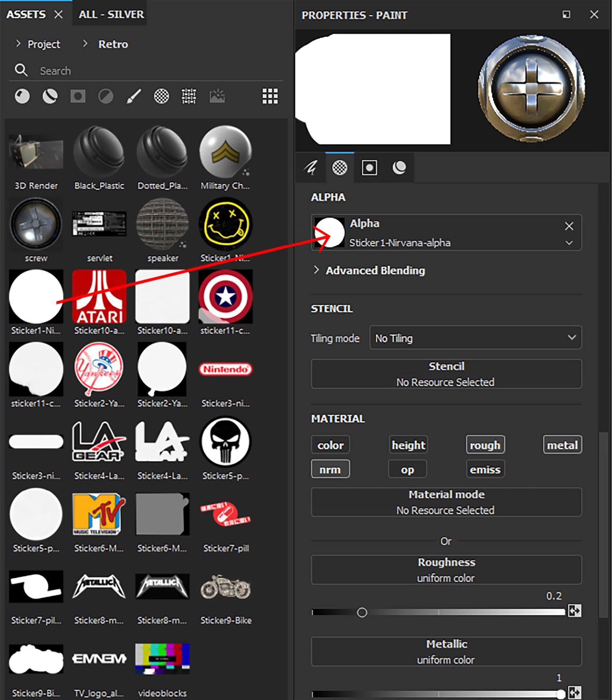The width and height of the screenshot is (612, 700).
Task: Click Roughness uniform color button
Action: tap(447, 570)
